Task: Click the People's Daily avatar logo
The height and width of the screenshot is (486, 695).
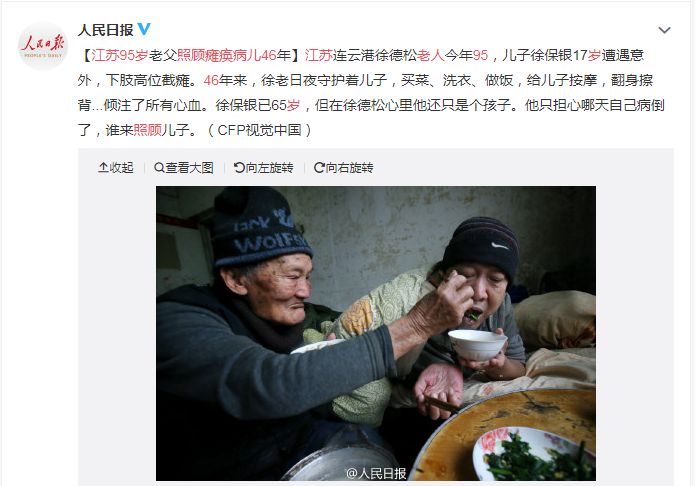Action: (43, 47)
